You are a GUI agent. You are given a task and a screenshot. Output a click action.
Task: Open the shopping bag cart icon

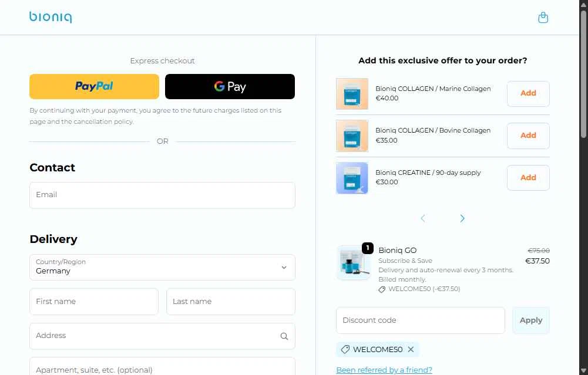click(x=543, y=18)
